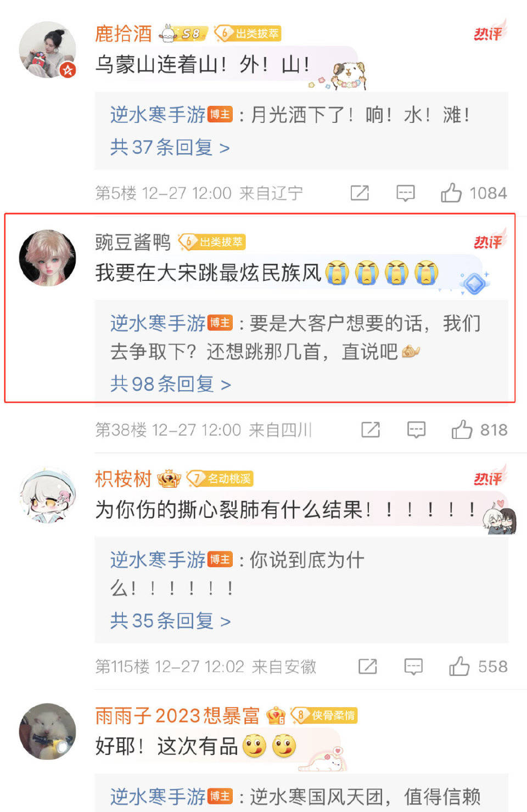Reply to the floor 5 comment
The image size is (527, 812).
click(405, 193)
